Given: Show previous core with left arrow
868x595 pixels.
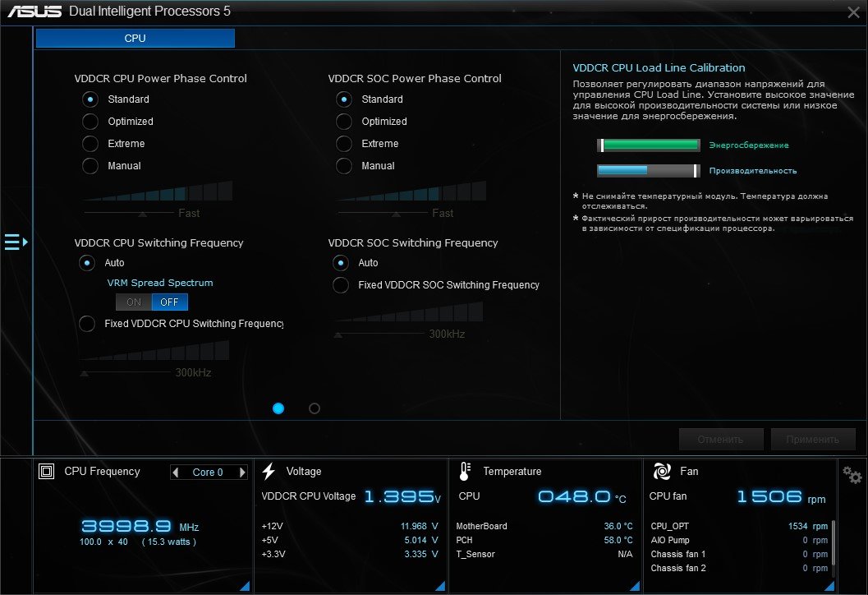Looking at the screenshot, I should coord(176,472).
